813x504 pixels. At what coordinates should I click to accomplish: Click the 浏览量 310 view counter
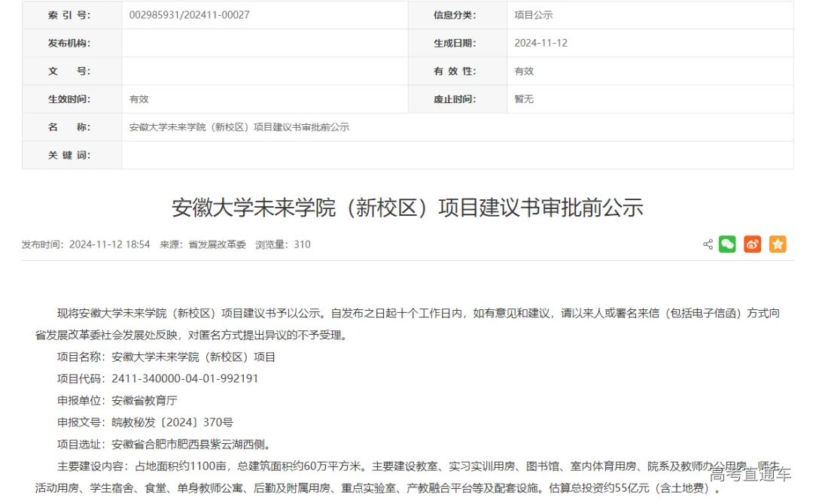point(288,244)
